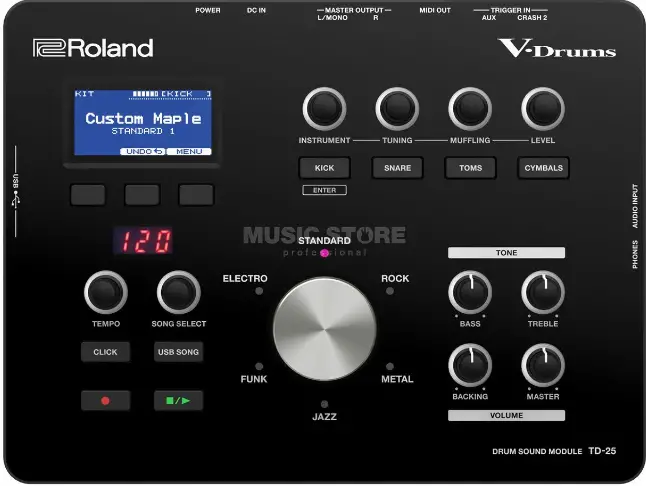Click the function button below MENU
This screenshot has width=646, height=486.
tap(196, 194)
